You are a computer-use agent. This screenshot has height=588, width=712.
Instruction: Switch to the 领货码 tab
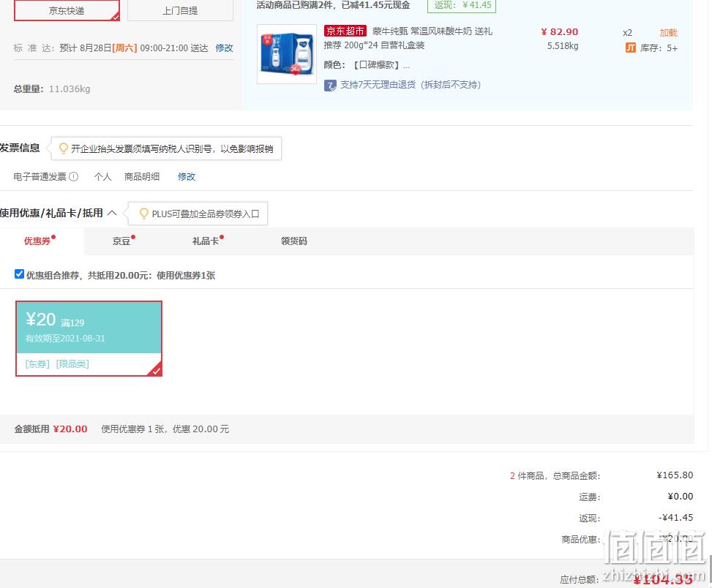point(294,241)
